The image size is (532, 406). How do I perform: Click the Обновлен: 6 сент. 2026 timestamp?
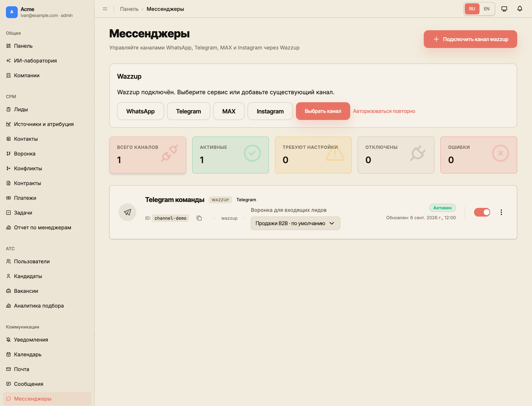(421, 218)
